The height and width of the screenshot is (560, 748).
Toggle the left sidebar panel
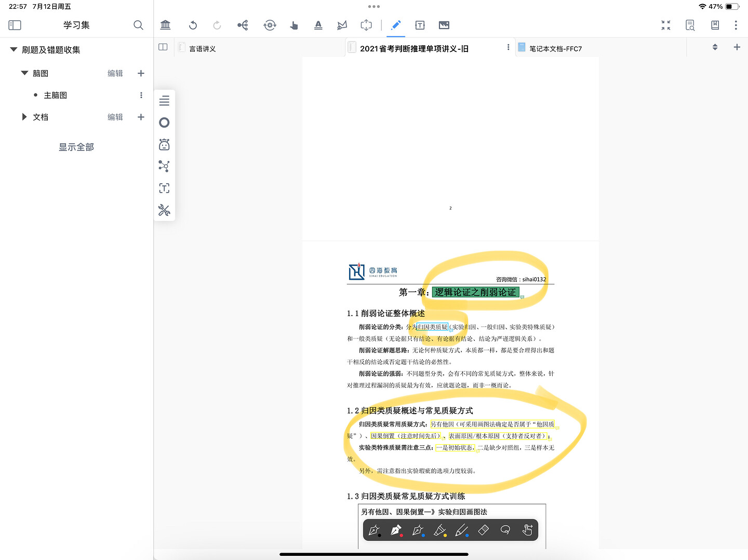(x=15, y=25)
